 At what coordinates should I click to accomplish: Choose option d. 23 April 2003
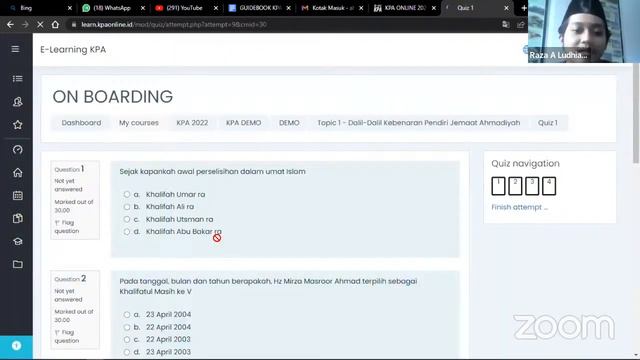tap(127, 352)
